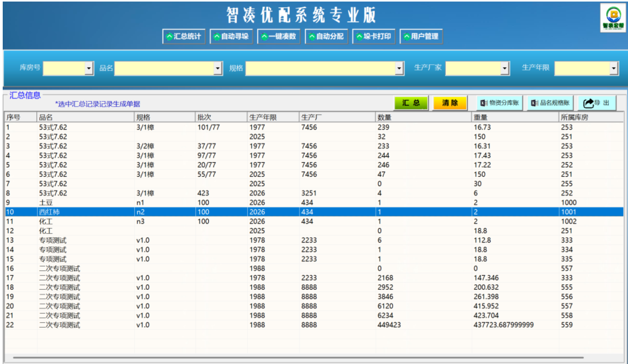628x364 pixels.
Task: Expand the 生产厂家 dropdown arrow
Action: (x=505, y=68)
